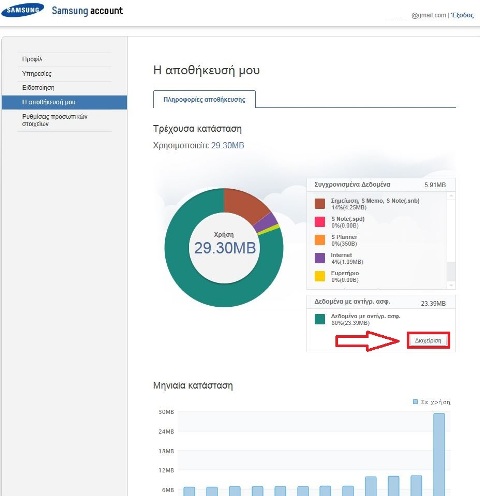Click the yellow Ευρετήριο legend swatch
The height and width of the screenshot is (496, 480).
click(320, 276)
